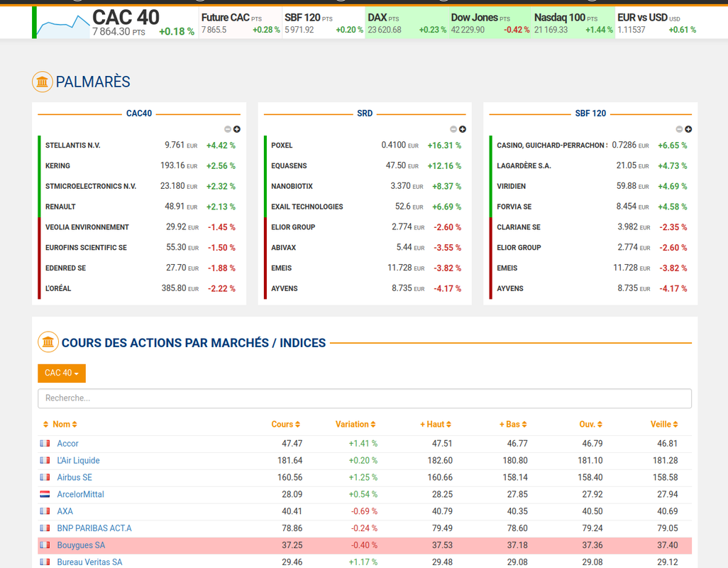Viewport: 728px width, 568px height.
Task: Select FORVIA SE in SBF 120
Action: (514, 207)
